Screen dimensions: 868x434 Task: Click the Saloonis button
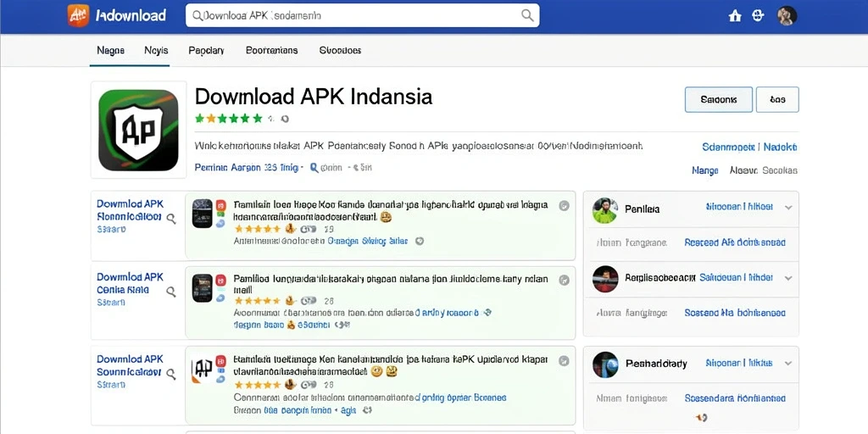coord(719,100)
